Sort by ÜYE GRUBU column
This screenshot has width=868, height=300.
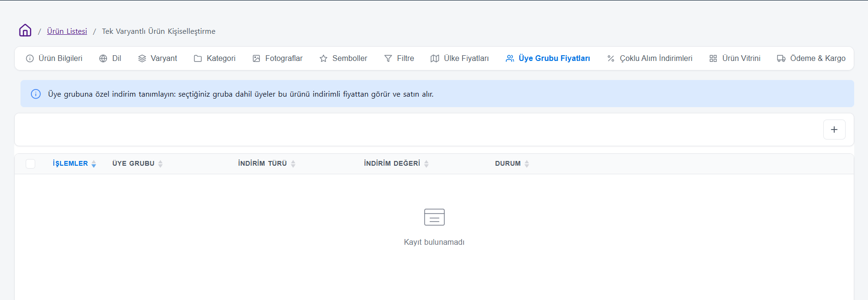(138, 163)
